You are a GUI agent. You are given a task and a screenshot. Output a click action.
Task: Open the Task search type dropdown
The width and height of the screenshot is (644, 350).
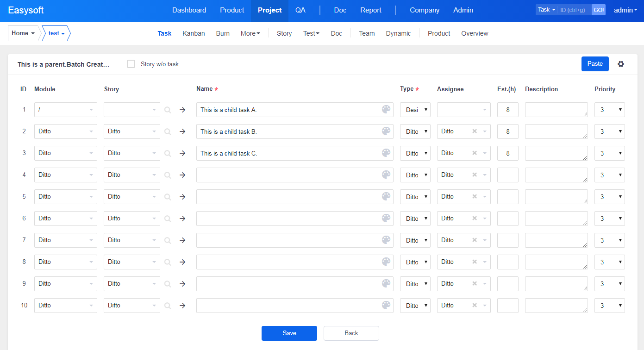[546, 10]
